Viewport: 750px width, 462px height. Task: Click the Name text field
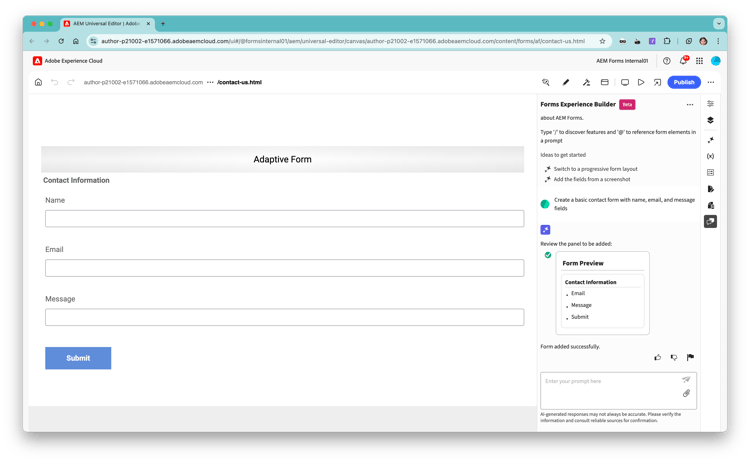[x=285, y=219]
